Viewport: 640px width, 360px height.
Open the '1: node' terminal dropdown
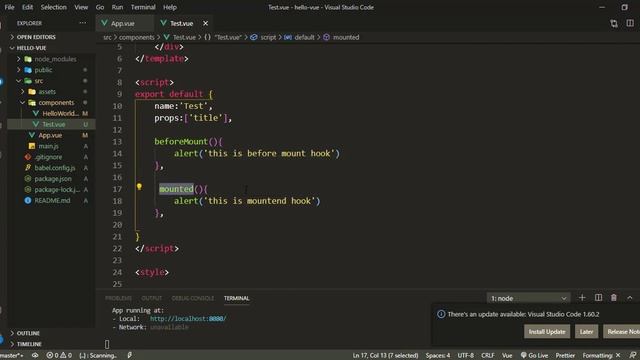528,298
